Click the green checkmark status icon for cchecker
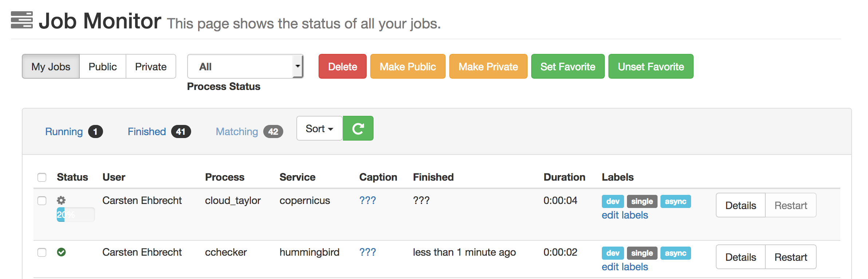Image resolution: width=868 pixels, height=279 pixels. pyautogui.click(x=61, y=252)
